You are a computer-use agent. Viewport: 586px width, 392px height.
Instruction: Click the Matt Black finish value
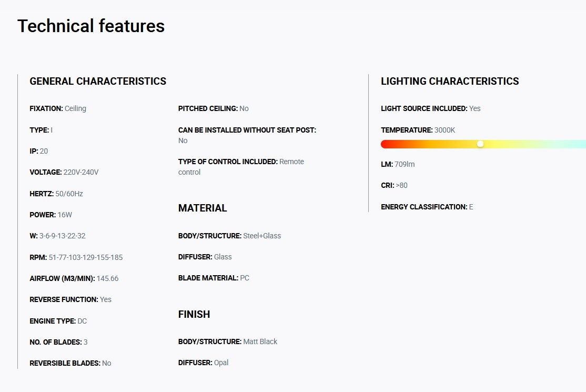[260, 341]
